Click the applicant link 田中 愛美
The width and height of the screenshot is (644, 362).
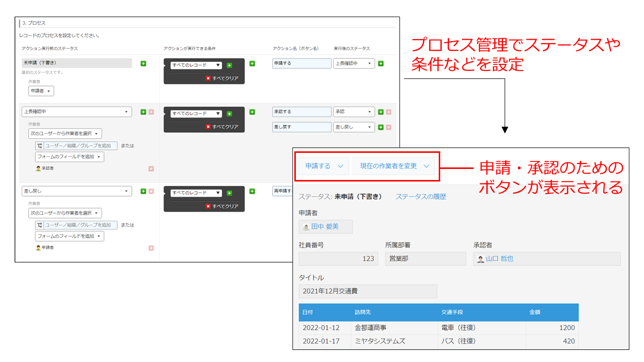coord(326,226)
